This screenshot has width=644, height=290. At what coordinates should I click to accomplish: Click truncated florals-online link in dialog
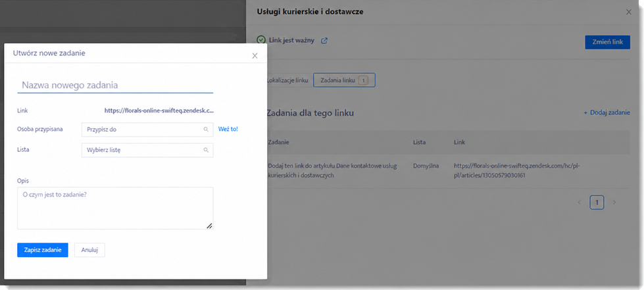159,110
